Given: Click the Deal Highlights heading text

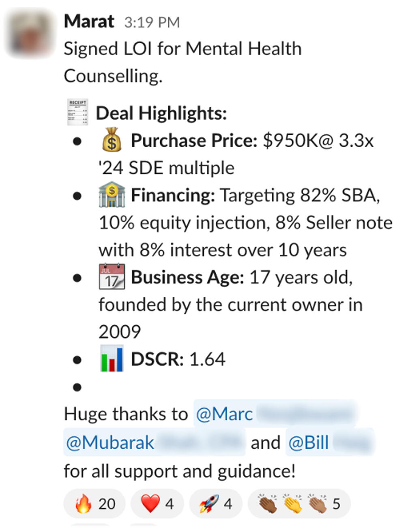Looking at the screenshot, I should coord(161,113).
